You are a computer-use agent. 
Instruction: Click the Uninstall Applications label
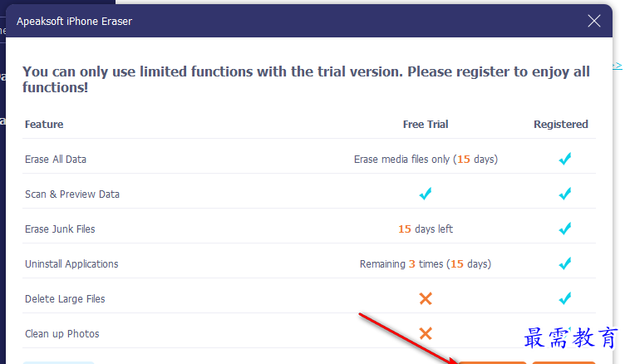pos(71,264)
